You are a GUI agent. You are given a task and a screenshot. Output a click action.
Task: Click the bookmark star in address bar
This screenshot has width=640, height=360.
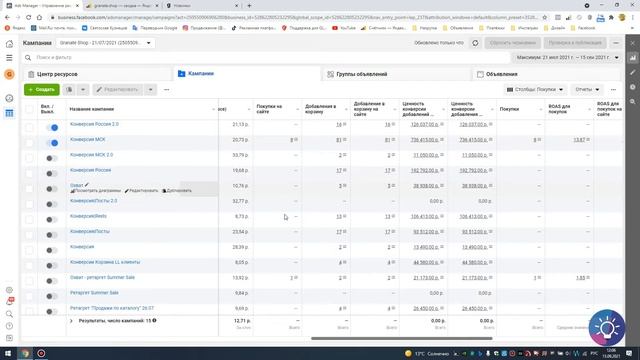[x=544, y=18]
